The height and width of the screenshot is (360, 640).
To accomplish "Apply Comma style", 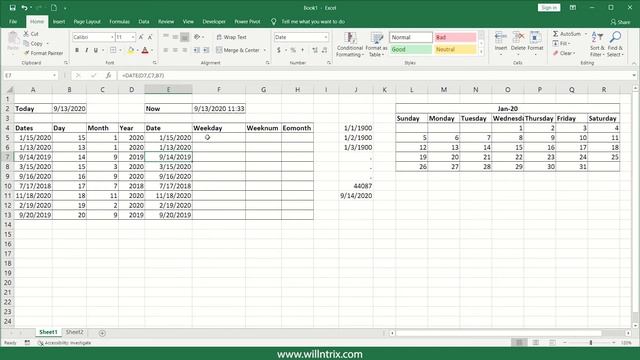I will tap(302, 50).
